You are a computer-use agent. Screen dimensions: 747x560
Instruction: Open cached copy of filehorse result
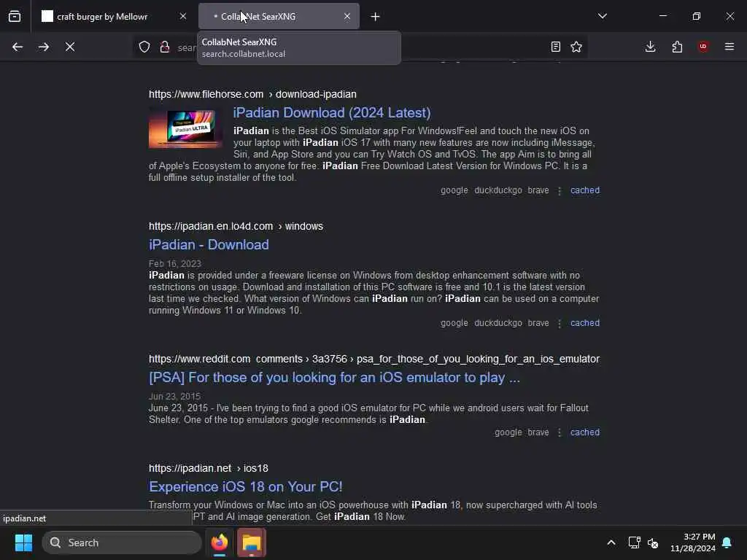pos(585,190)
